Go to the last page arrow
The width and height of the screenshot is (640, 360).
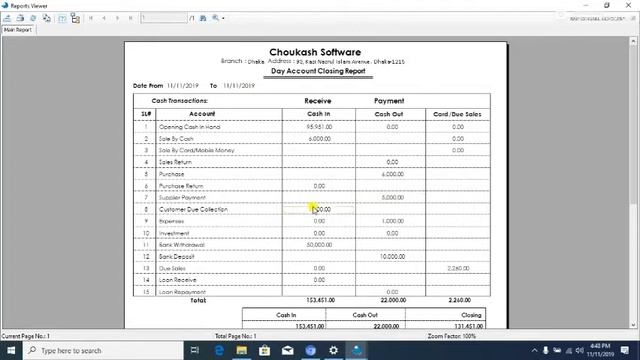(131, 18)
